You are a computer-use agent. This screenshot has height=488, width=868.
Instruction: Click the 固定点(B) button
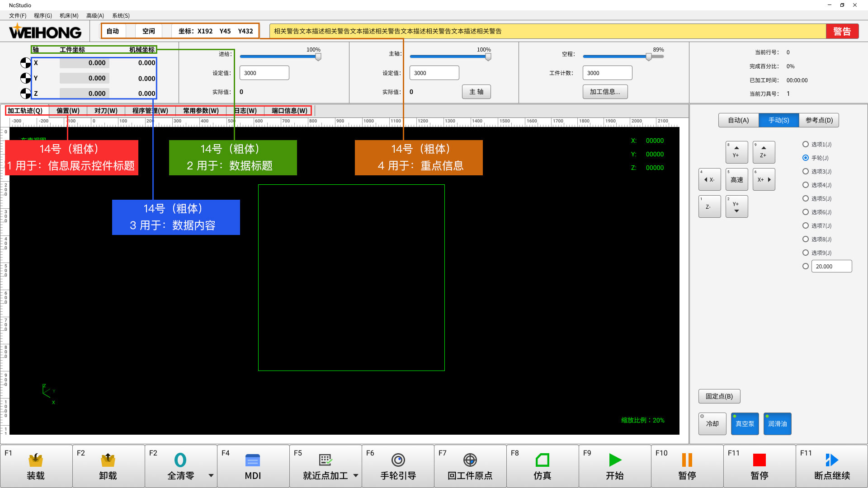pos(719,396)
